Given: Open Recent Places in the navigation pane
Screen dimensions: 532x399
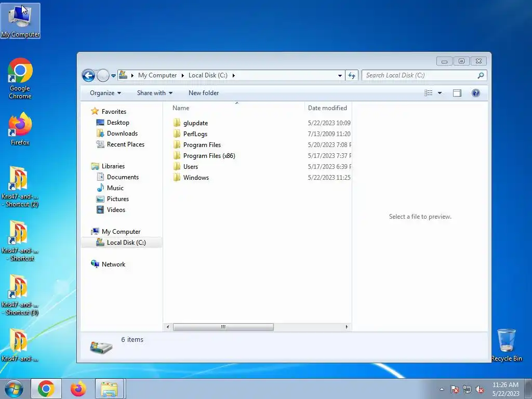Looking at the screenshot, I should [126, 144].
